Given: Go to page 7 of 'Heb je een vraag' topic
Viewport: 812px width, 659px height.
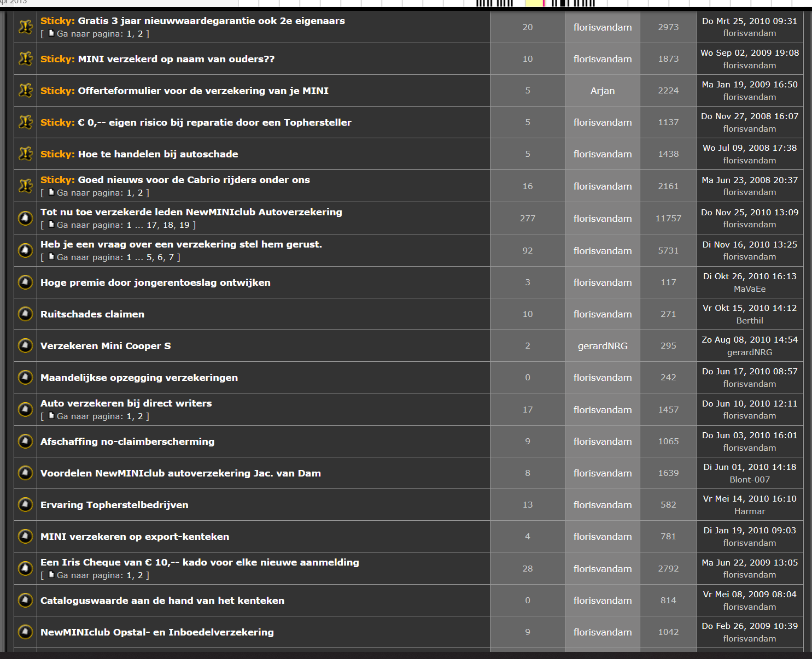Looking at the screenshot, I should (171, 257).
